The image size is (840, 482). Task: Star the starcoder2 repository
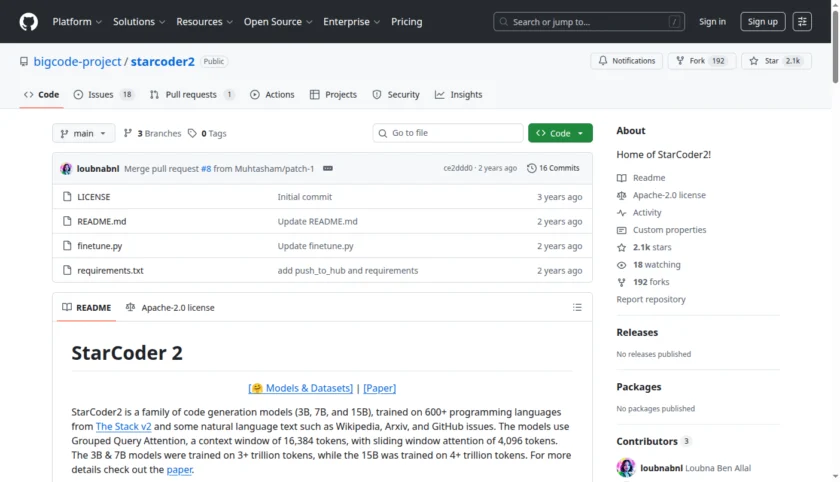pyautogui.click(x=776, y=61)
